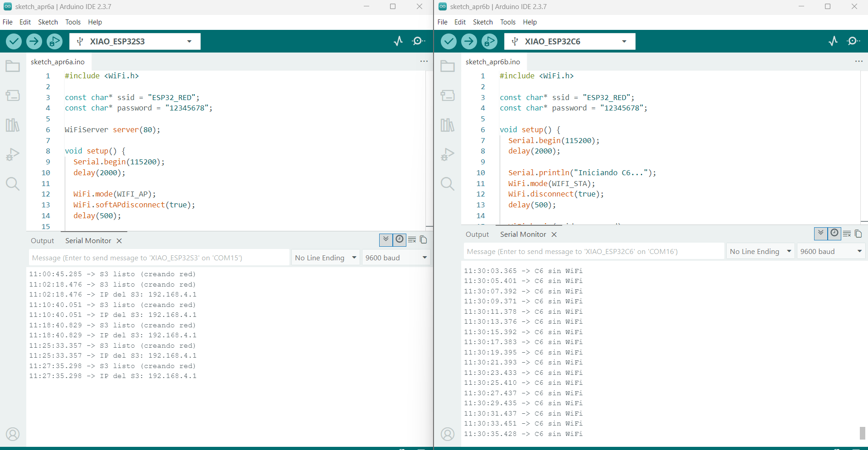Click serial output scrollbar in sketch_apr6b
Image resolution: width=868 pixels, height=450 pixels.
863,433
